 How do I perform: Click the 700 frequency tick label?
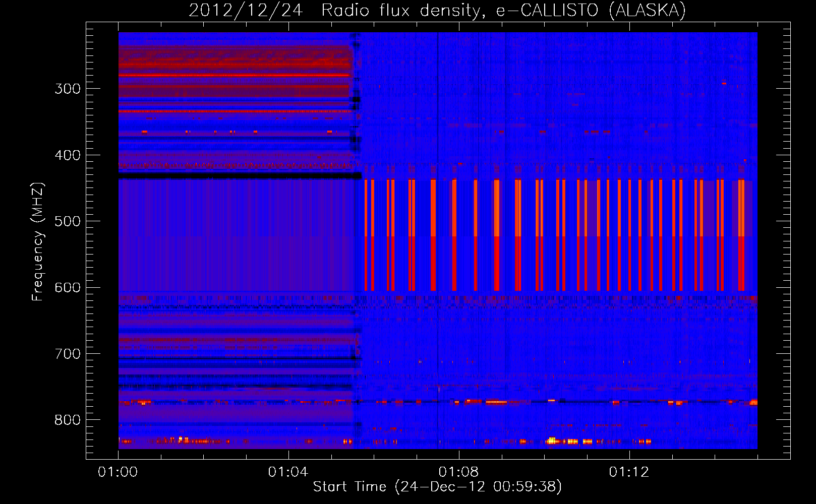tap(68, 354)
